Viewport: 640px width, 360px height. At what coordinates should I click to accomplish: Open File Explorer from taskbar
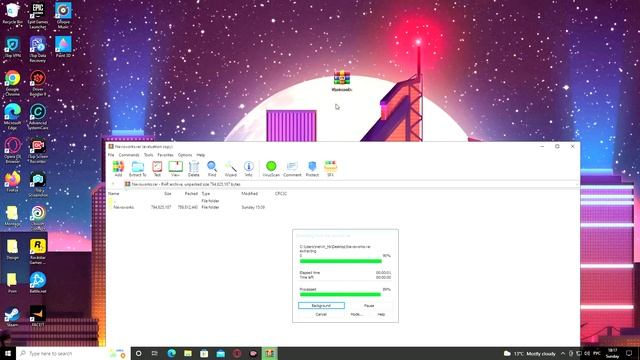(x=188, y=353)
